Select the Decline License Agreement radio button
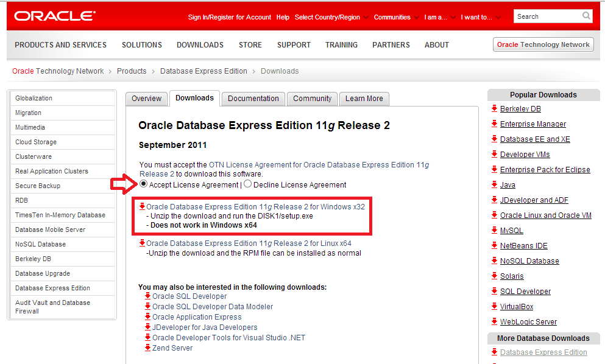605x364 pixels. point(247,184)
